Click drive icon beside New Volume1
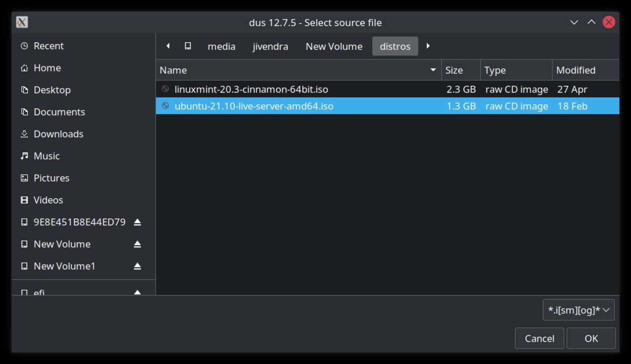The width and height of the screenshot is (631, 364). coord(24,266)
